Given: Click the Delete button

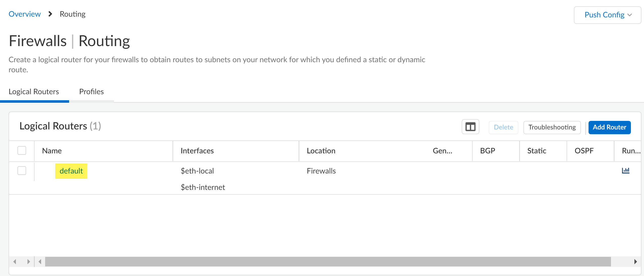Looking at the screenshot, I should tap(503, 127).
